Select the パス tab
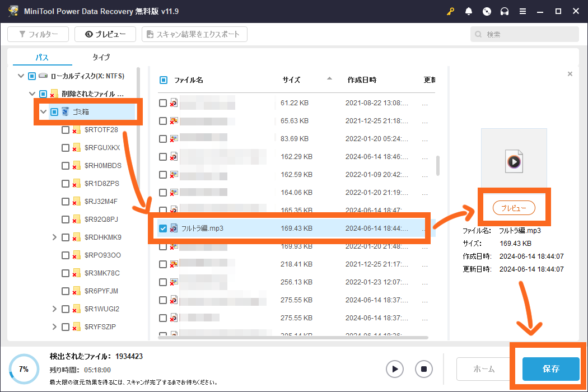This screenshot has width=588, height=392. pyautogui.click(x=42, y=57)
